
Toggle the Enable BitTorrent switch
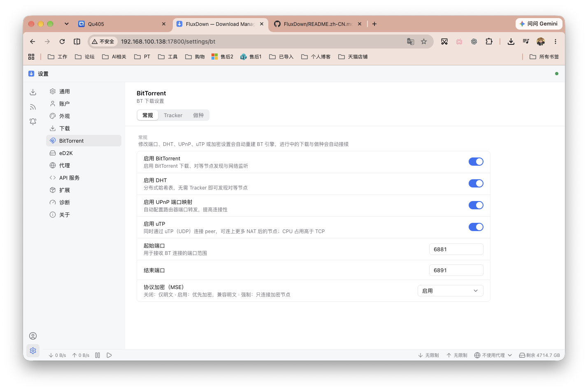tap(476, 162)
